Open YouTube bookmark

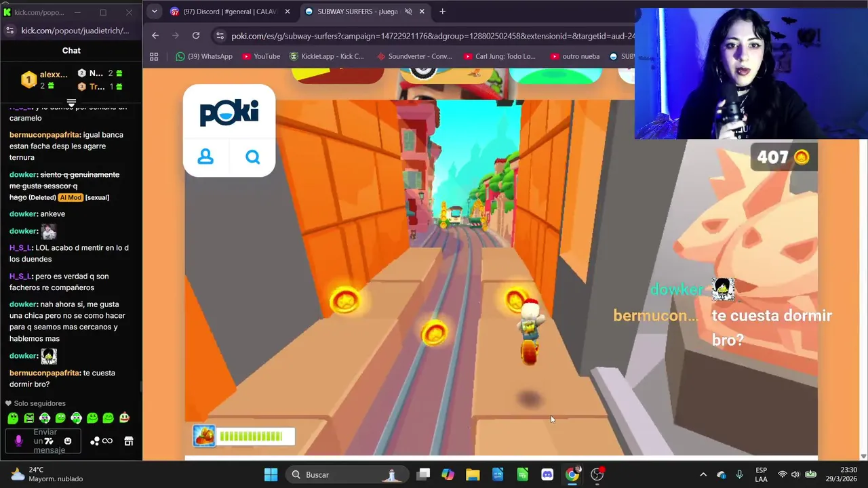[x=261, y=56]
